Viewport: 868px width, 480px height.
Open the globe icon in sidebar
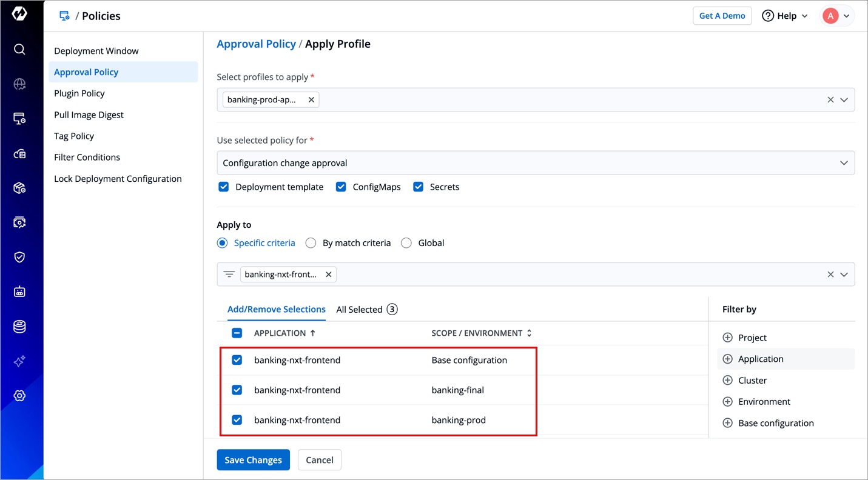[19, 84]
